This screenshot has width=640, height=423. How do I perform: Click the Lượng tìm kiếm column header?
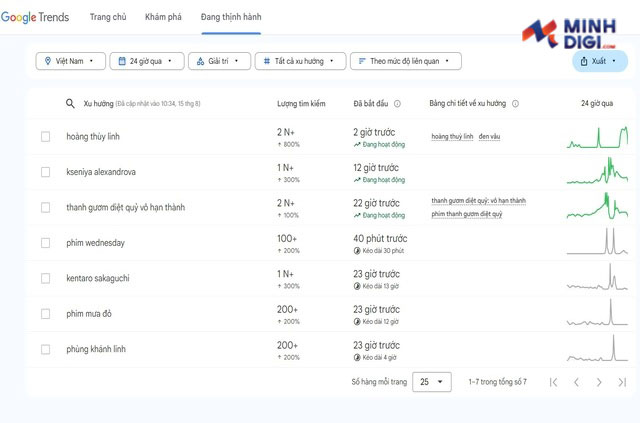301,104
